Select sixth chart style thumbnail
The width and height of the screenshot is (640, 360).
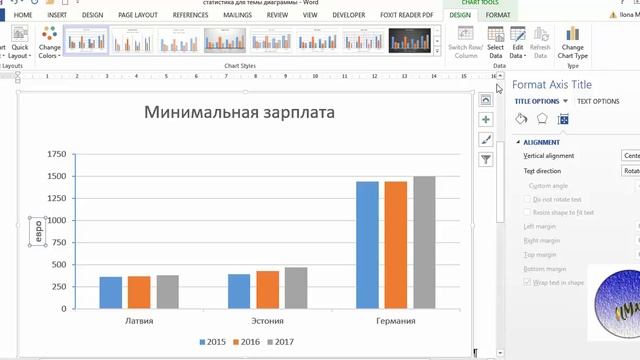(x=317, y=40)
